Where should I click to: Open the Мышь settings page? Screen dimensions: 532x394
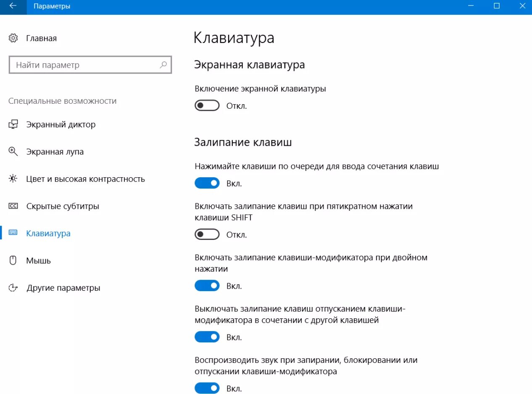38,260
